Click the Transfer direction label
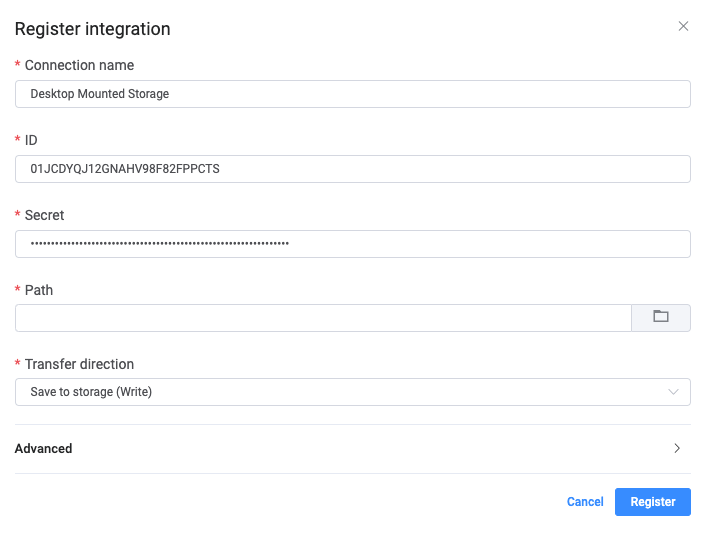This screenshot has height=547, width=706. click(x=79, y=364)
